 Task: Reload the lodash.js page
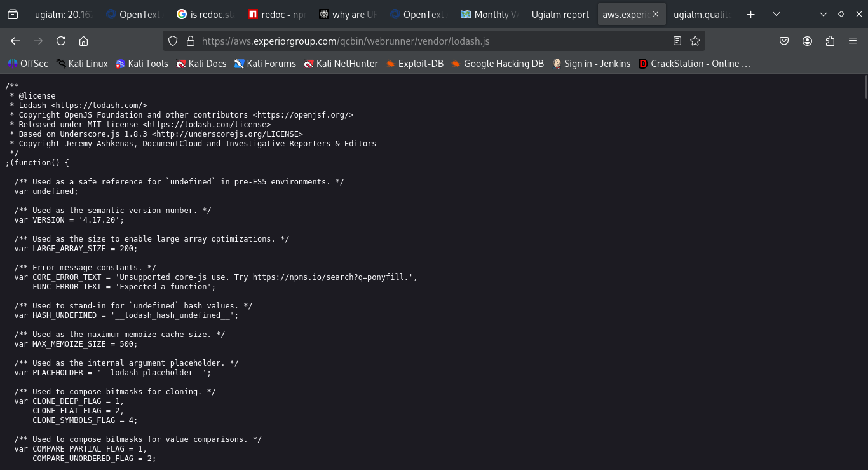click(x=61, y=41)
